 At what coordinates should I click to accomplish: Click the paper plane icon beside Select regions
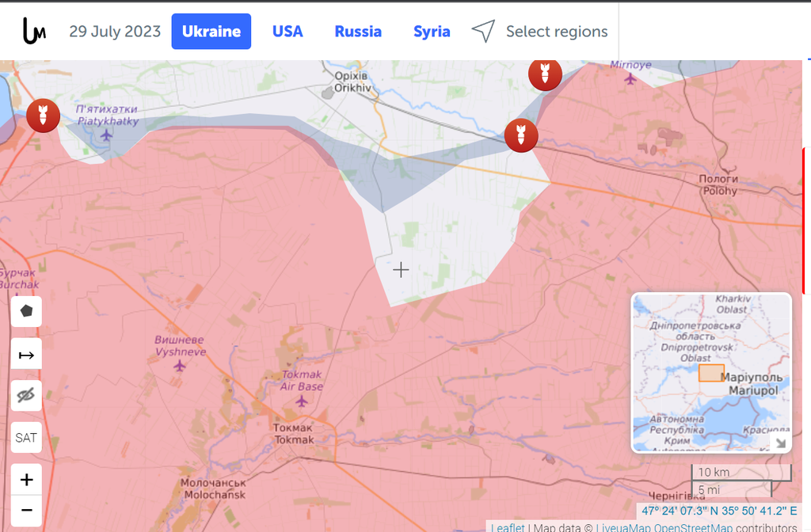(483, 32)
